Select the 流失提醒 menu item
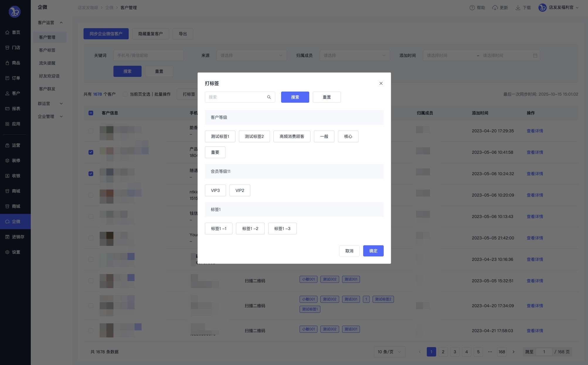Screen dimensions: 588x365 click(x=47, y=63)
